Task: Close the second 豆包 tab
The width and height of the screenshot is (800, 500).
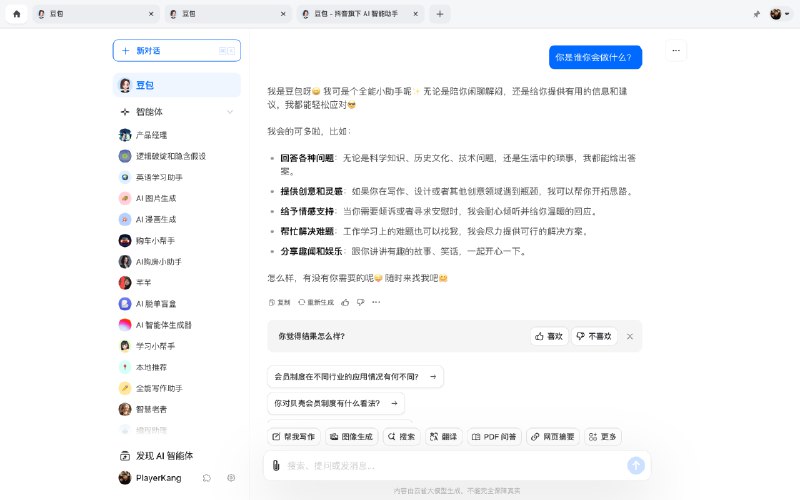Action: pos(283,14)
